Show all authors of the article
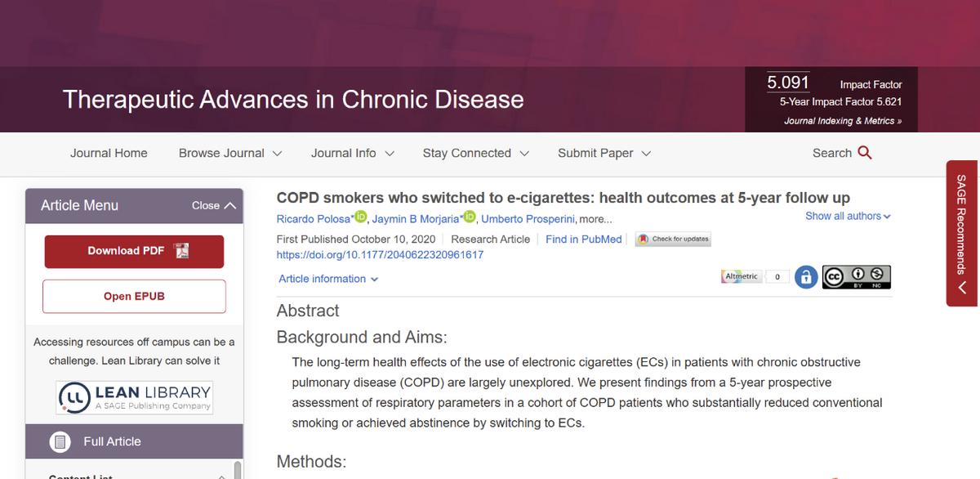The image size is (980, 479). coord(848,216)
